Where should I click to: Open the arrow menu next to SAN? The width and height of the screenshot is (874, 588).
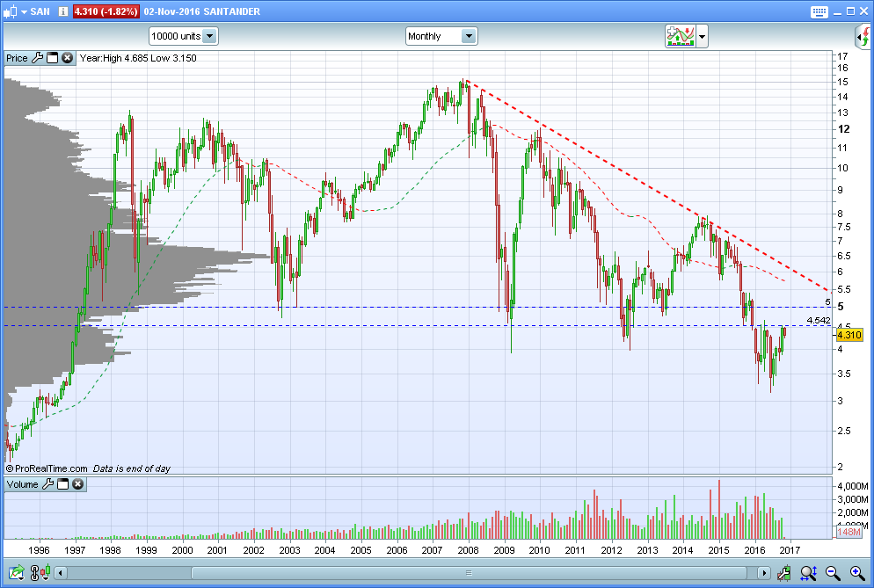24,11
